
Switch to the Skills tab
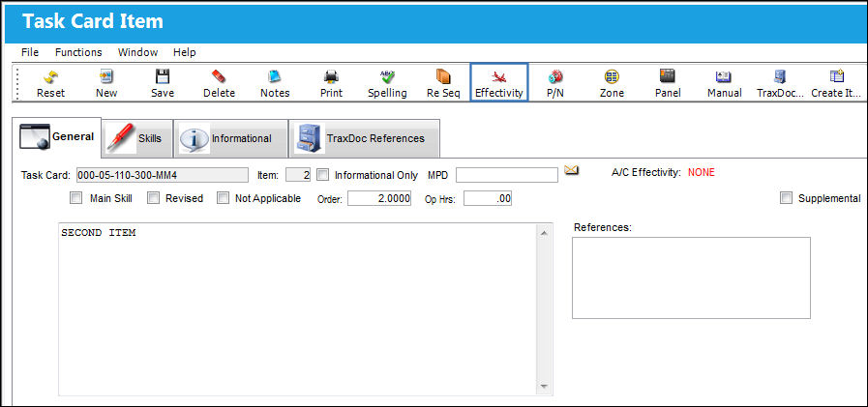(137, 138)
